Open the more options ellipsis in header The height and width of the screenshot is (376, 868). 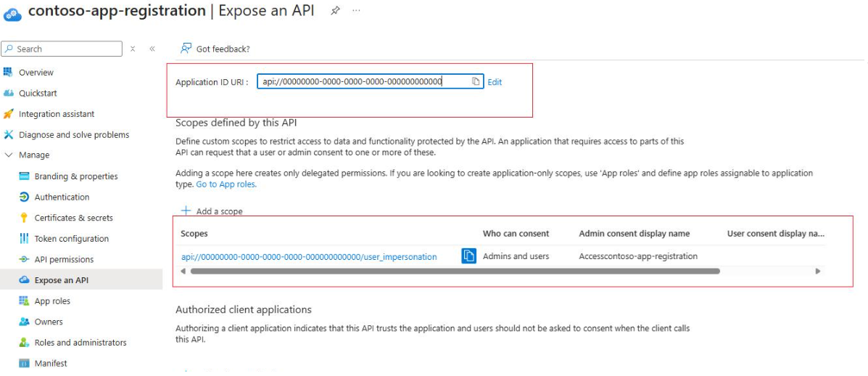click(357, 10)
